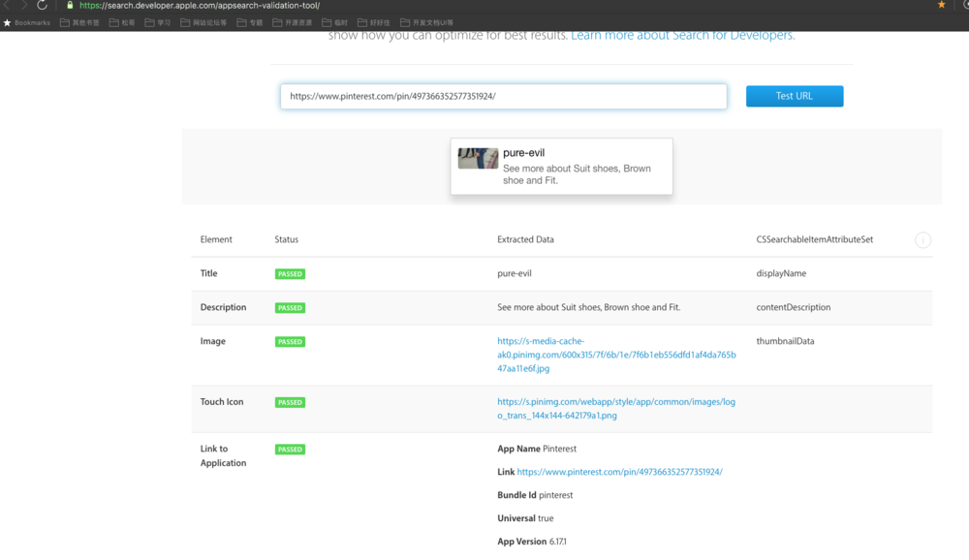
Task: Reload the page with the refresh icon
Action: tap(42, 5)
